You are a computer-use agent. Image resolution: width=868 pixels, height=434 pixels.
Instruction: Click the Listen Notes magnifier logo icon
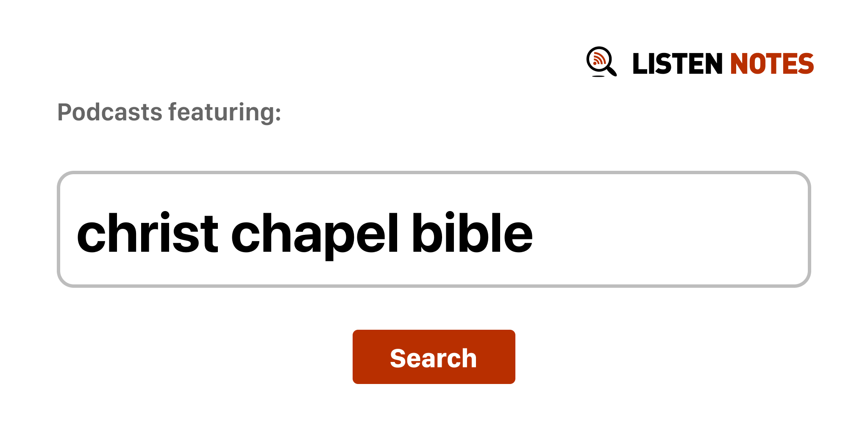coord(600,61)
